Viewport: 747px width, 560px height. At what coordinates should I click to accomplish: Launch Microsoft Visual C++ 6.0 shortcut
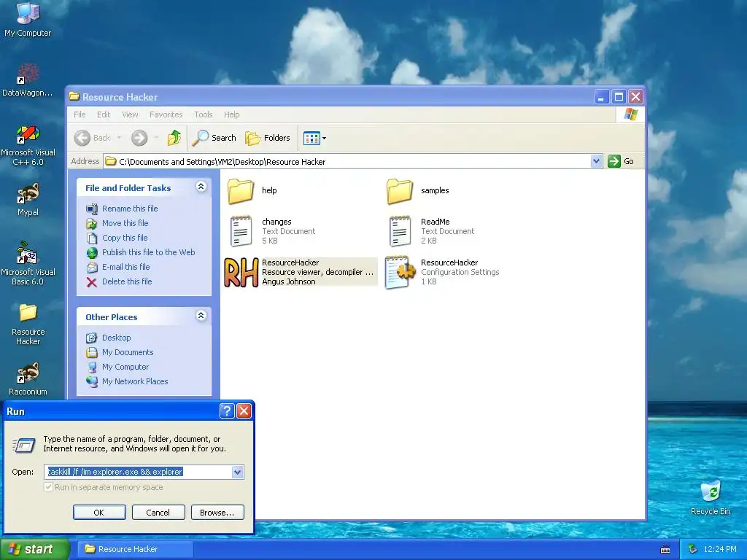click(28, 145)
